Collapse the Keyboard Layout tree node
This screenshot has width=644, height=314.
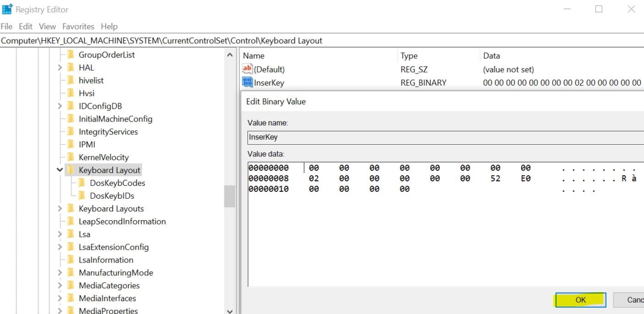point(60,170)
